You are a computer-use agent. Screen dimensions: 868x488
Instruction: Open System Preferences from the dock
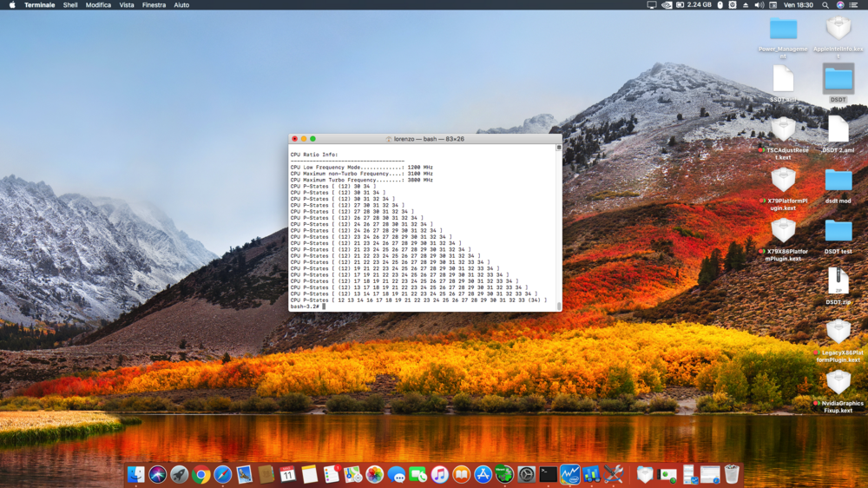click(x=527, y=474)
